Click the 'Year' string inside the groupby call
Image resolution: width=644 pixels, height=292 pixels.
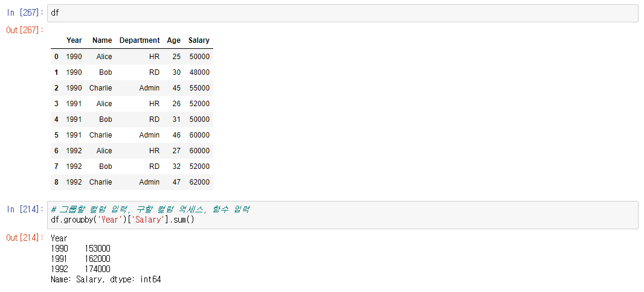point(110,220)
